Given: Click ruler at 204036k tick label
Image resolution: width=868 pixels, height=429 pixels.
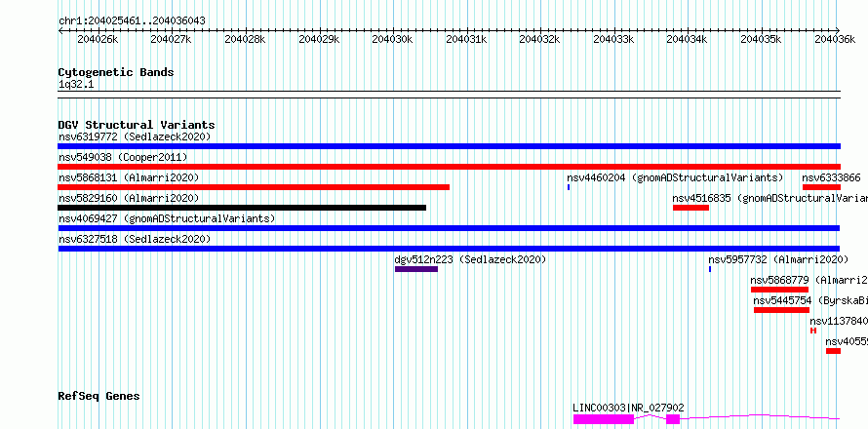Looking at the screenshot, I should 835,39.
